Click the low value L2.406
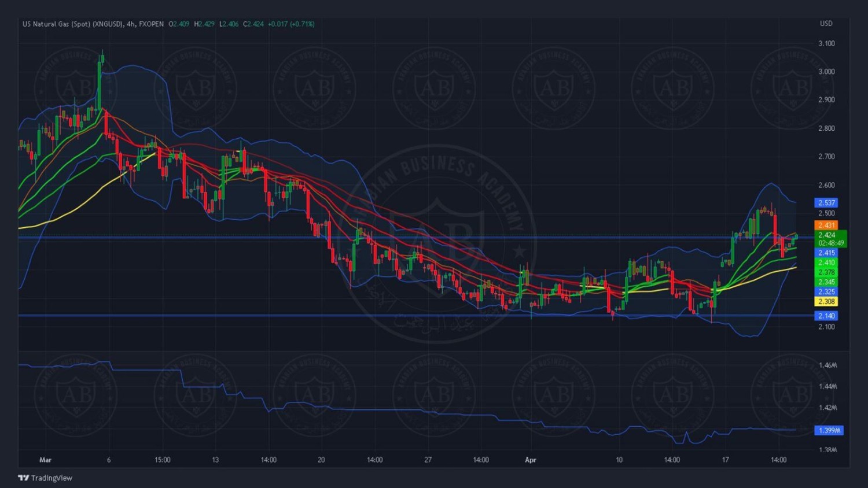This screenshot has width=868, height=488. 229,24
